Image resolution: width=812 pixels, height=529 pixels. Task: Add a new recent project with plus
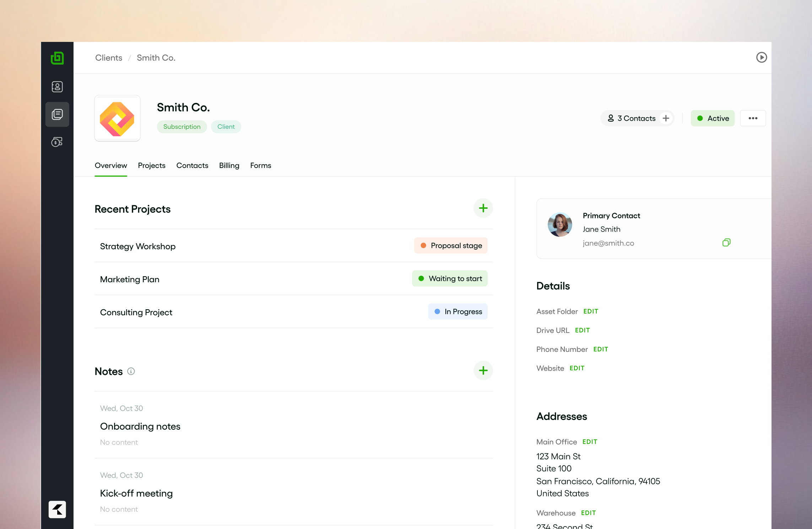coord(483,208)
